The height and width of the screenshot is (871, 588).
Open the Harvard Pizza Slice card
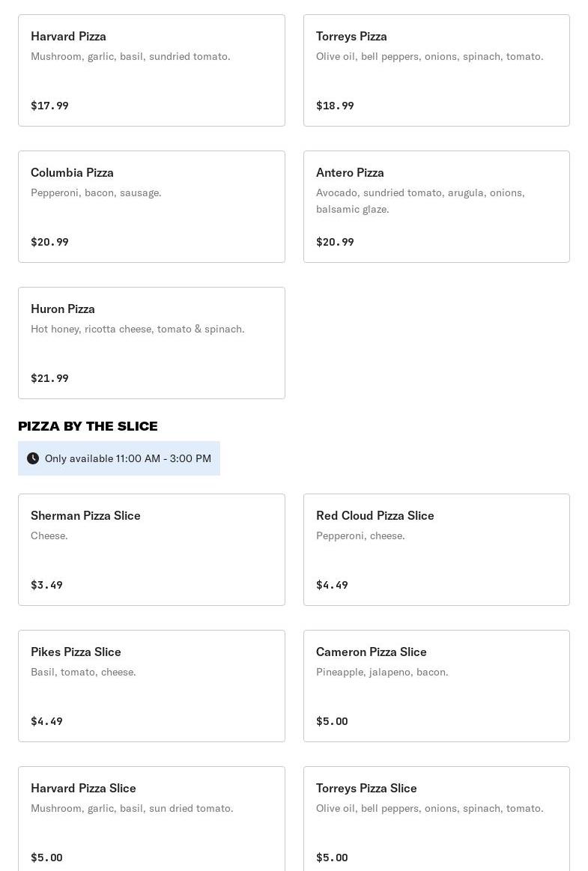pos(151,818)
